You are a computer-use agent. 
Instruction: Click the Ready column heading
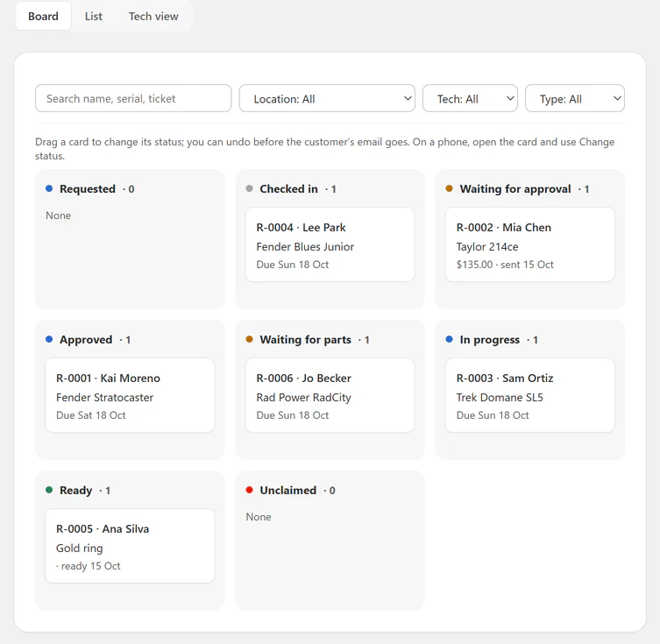coord(75,491)
